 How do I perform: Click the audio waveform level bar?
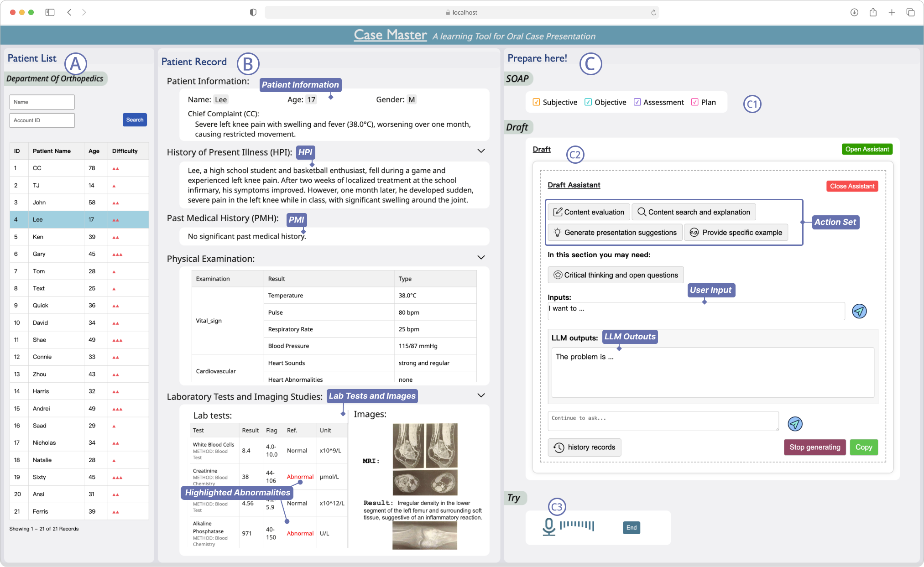577,525
